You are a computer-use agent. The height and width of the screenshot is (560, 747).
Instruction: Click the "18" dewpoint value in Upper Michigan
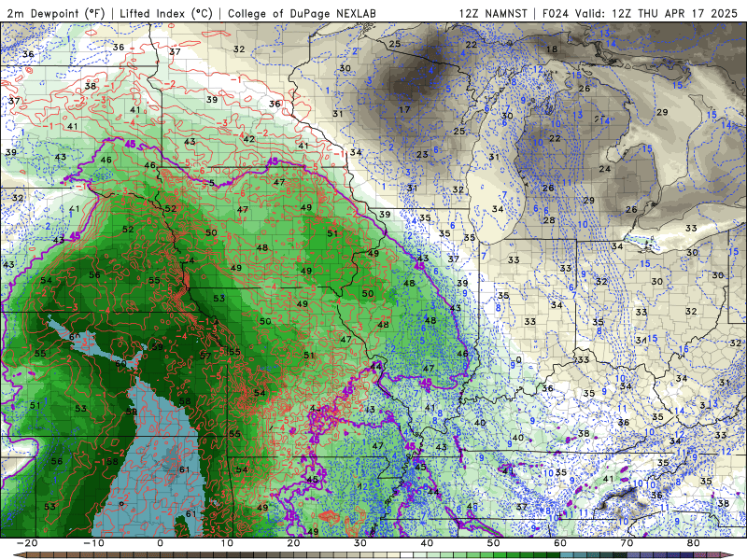point(552,49)
